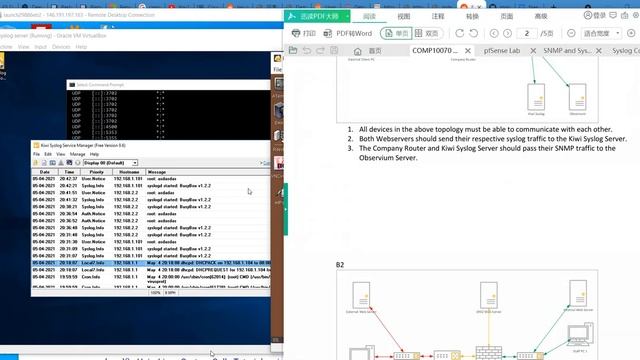Viewport: 640px width, 360px height.
Task: Click the open file folder icon
Action: tap(293, 50)
